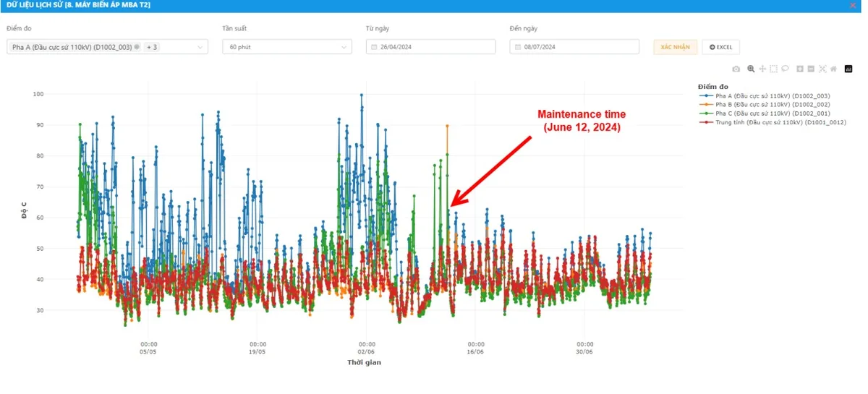Image resolution: width=868 pixels, height=394 pixels.
Task: Open the Plotly logo icon
Action: [x=849, y=69]
